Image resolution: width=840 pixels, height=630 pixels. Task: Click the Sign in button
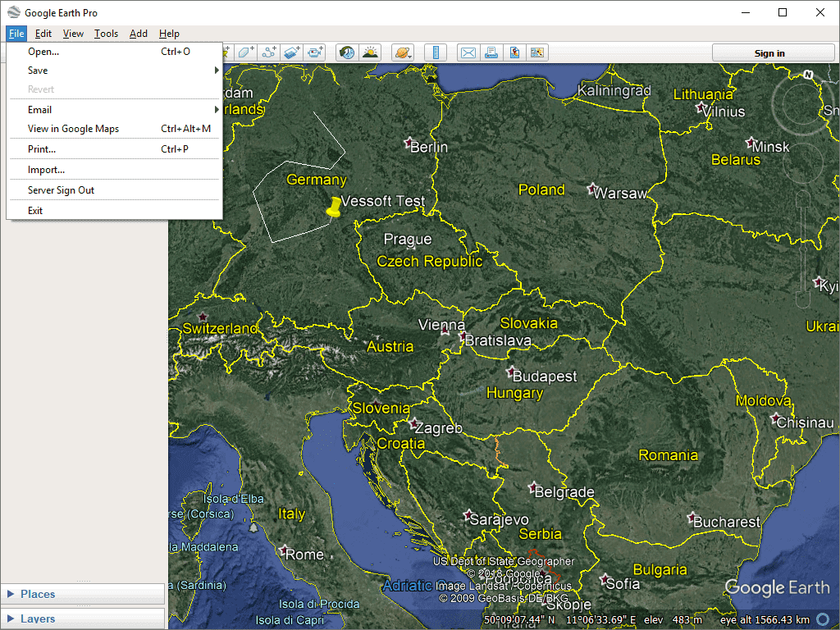[x=773, y=53]
